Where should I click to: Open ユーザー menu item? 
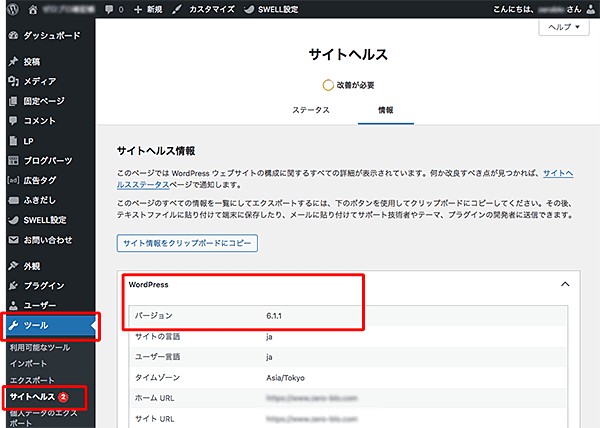pos(40,305)
